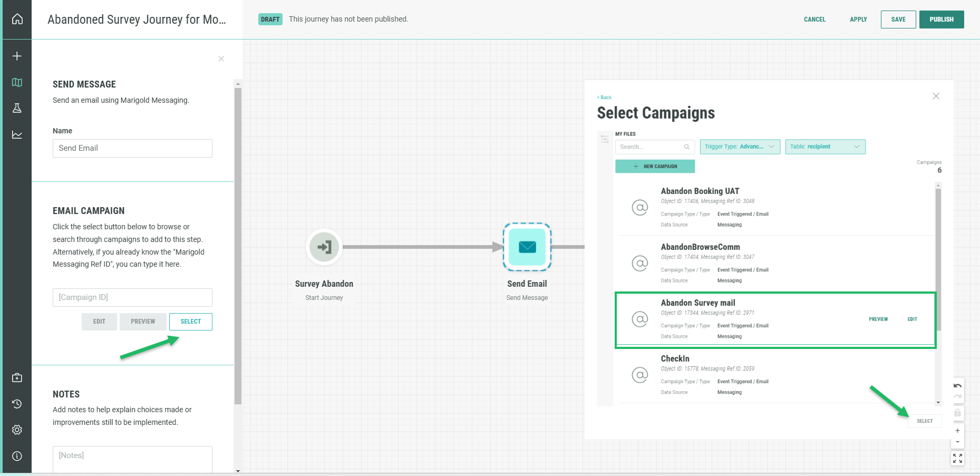The width and height of the screenshot is (980, 476).
Task: Open the analytics chart icon
Action: click(17, 135)
